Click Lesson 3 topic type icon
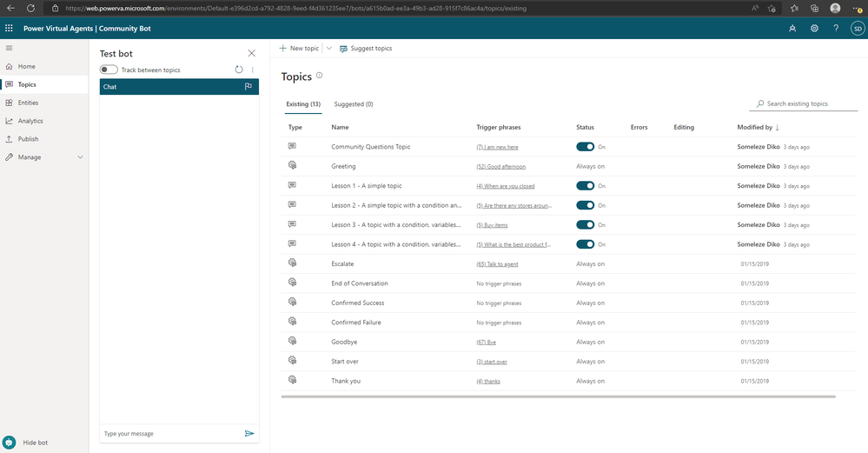This screenshot has height=453, width=868. (292, 224)
